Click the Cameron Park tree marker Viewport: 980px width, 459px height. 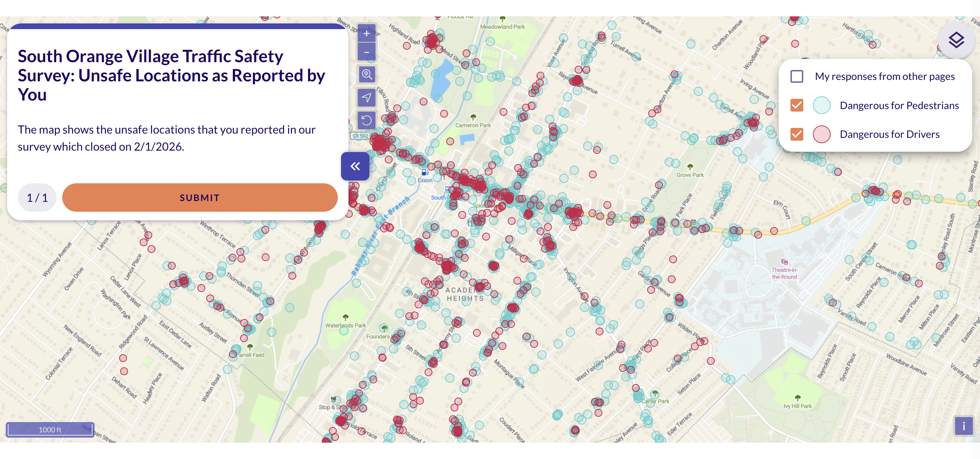[473, 117]
